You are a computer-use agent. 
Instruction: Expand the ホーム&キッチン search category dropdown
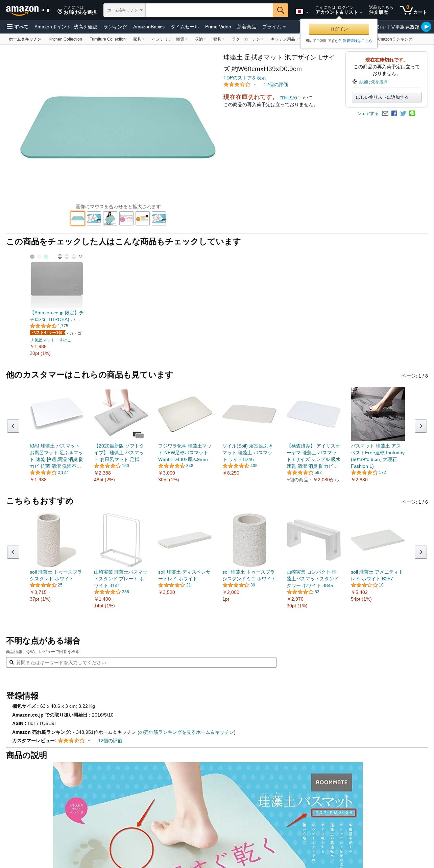tap(124, 10)
